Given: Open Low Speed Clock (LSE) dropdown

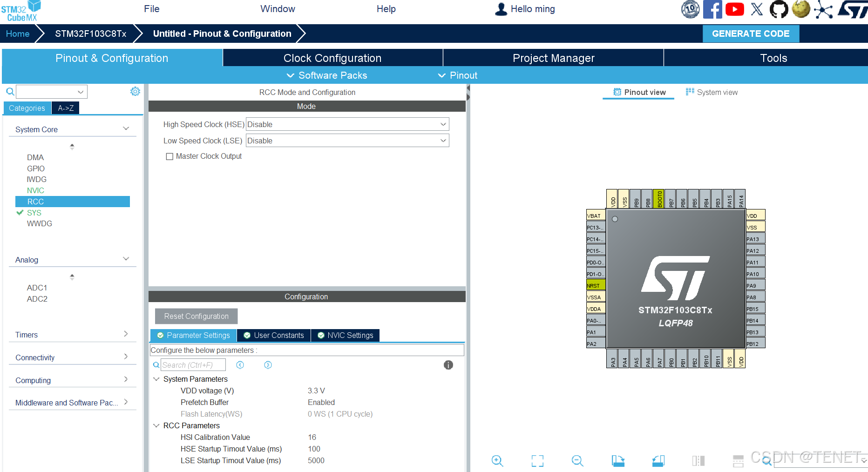Looking at the screenshot, I should (347, 141).
